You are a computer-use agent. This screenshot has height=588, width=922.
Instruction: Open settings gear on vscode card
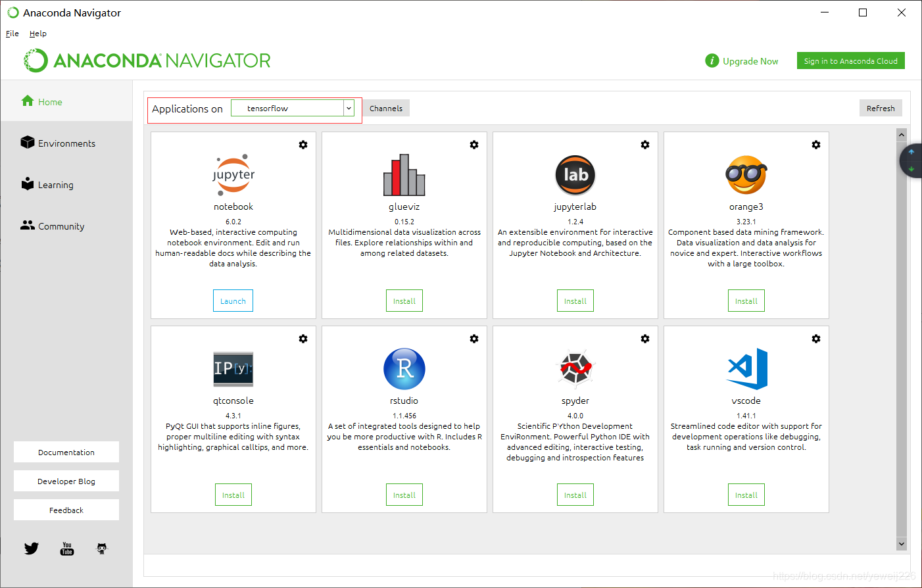[816, 339]
